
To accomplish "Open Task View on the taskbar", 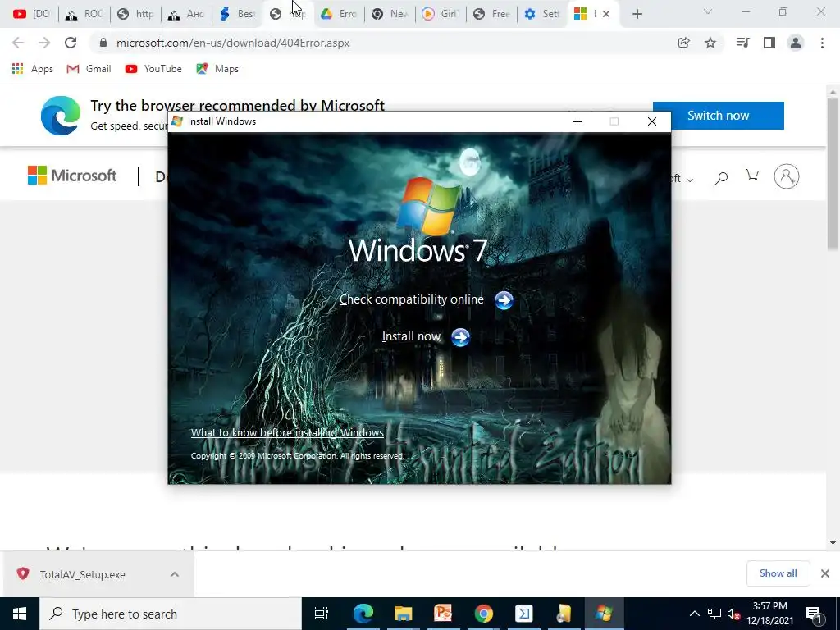I will [x=322, y=614].
